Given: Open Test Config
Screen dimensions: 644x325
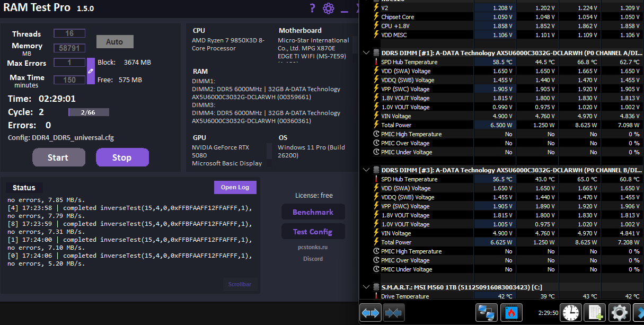Looking at the screenshot, I should click(x=313, y=232).
